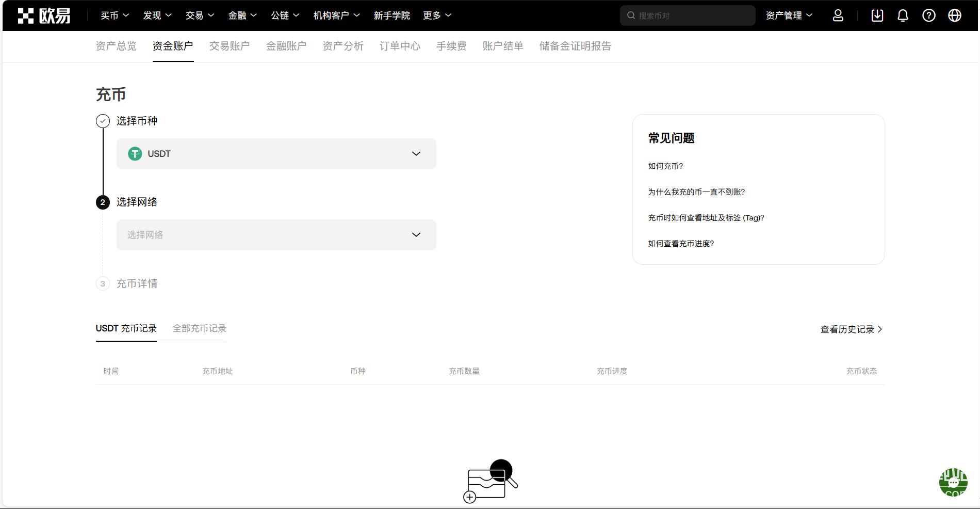This screenshot has width=980, height=509.
Task: Select the 全部充币记录 tab
Action: pos(199,328)
